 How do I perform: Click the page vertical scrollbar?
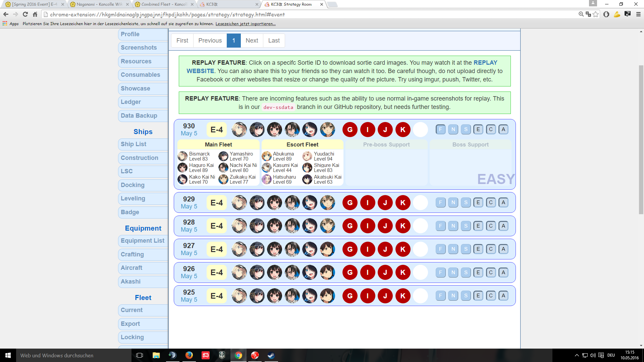point(641,139)
